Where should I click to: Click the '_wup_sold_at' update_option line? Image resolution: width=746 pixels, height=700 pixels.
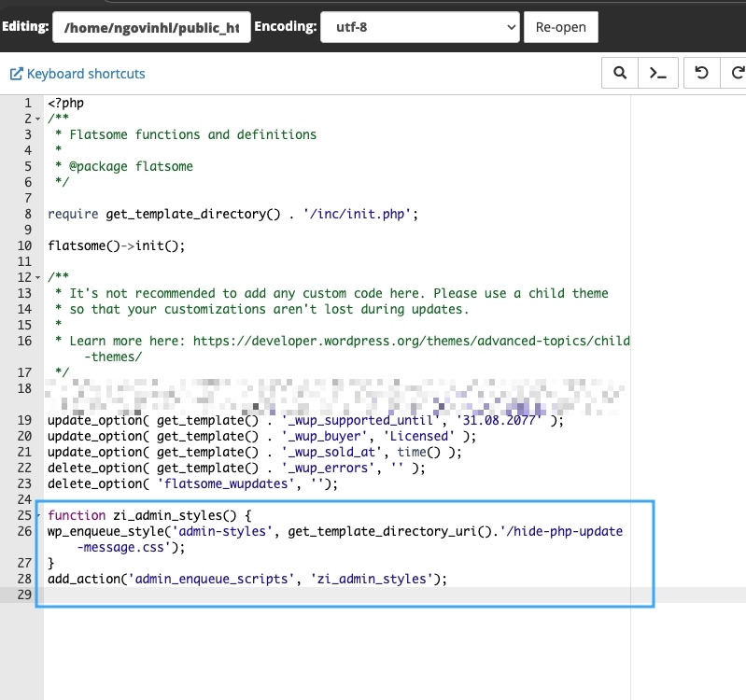click(x=255, y=452)
